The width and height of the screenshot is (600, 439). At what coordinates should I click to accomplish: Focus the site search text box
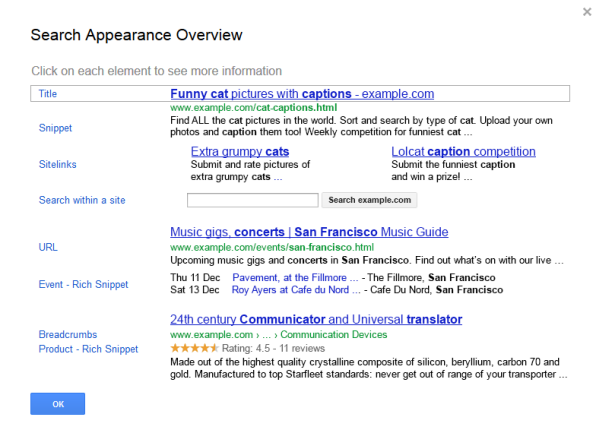click(253, 200)
